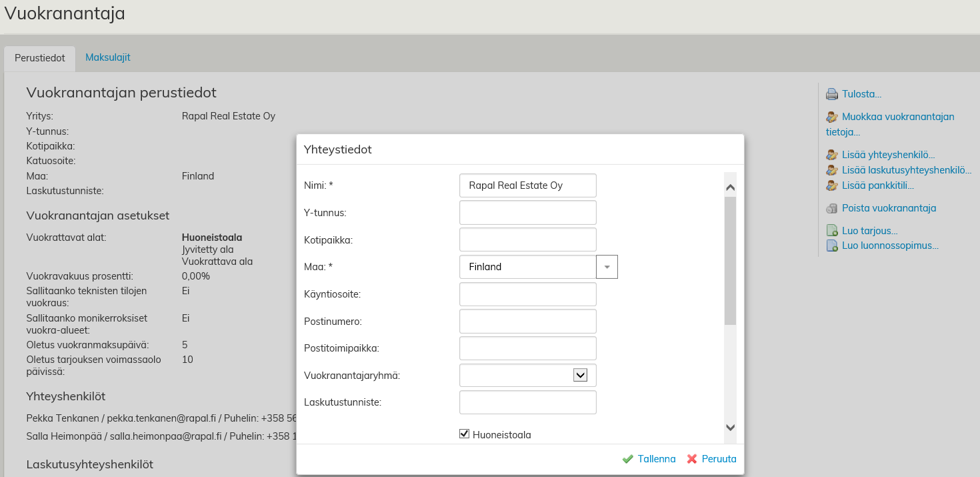Click the person icon beside Lisää yhteyshenkilö
This screenshot has height=477, width=980.
point(832,155)
